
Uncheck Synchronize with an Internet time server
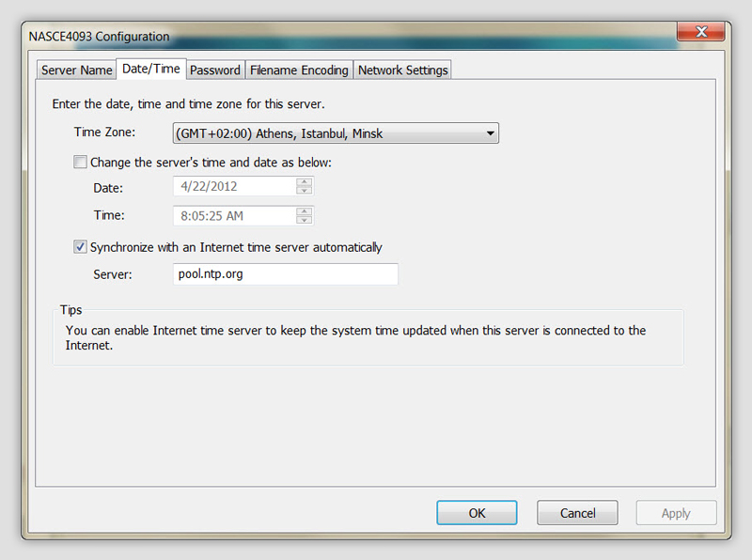80,247
